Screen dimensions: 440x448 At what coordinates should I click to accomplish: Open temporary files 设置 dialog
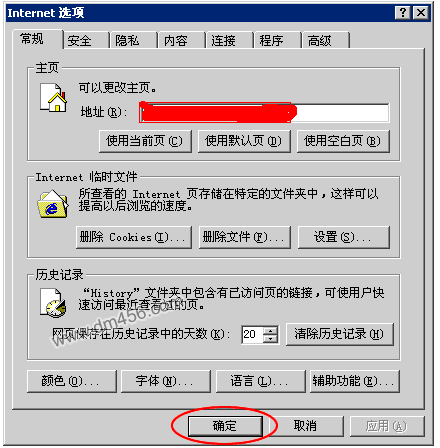coord(343,237)
